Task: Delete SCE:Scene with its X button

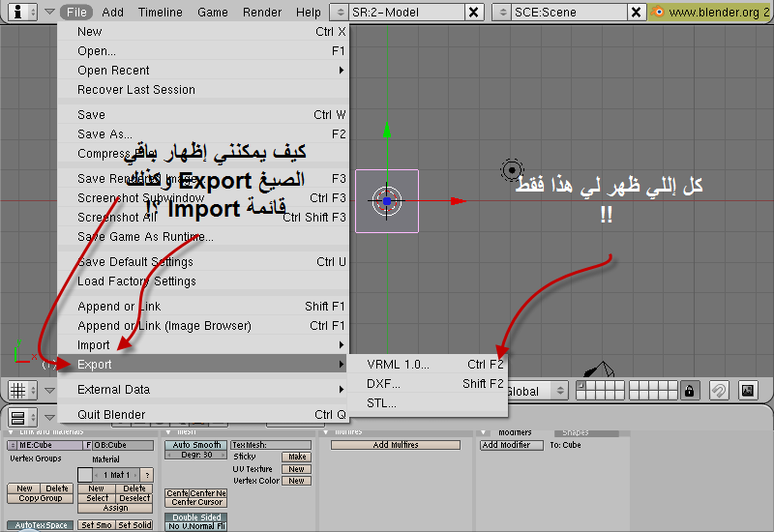Action: tap(637, 12)
